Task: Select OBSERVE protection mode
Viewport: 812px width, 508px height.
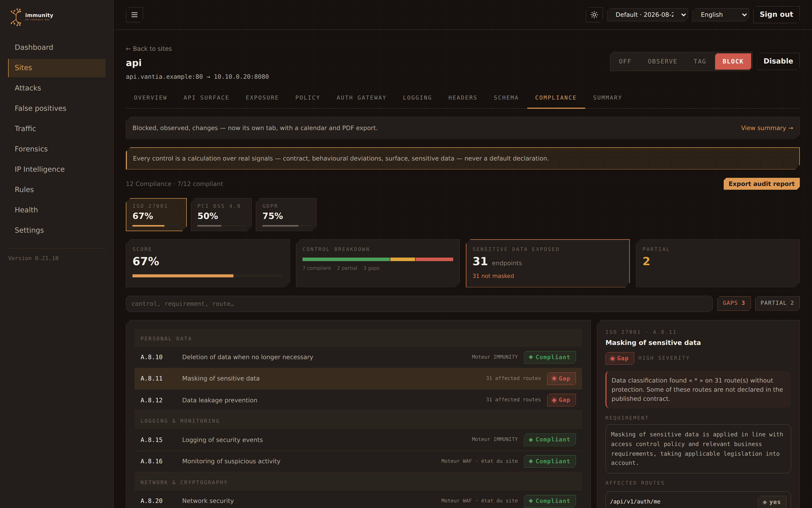Action: (662, 61)
